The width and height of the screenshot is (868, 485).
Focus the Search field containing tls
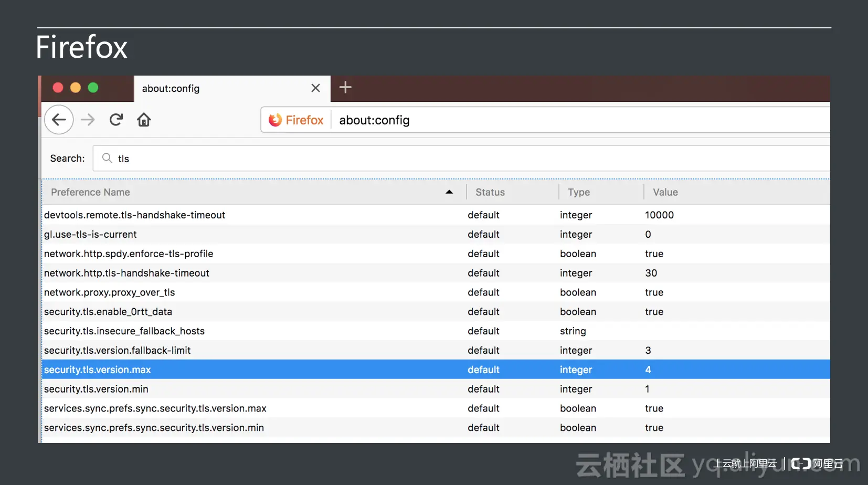[461, 159]
